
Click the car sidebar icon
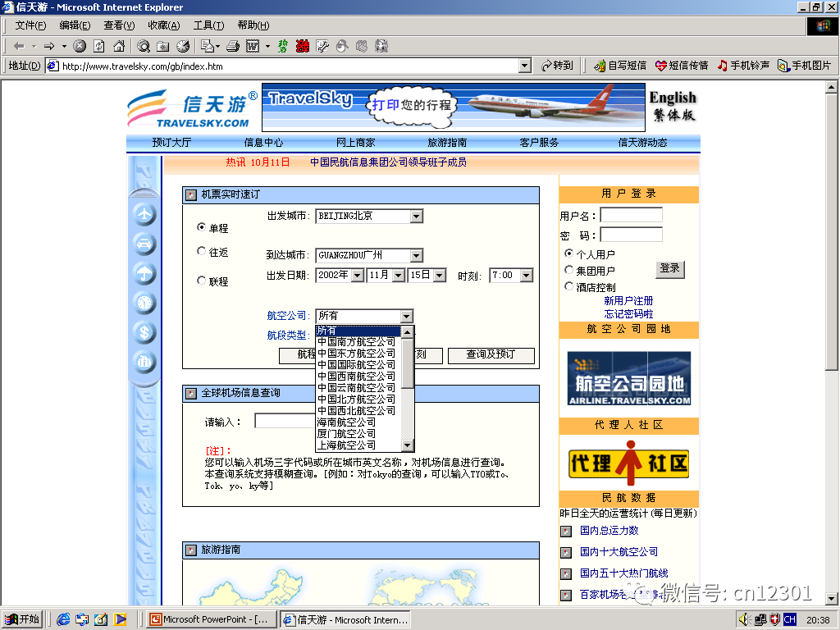(x=144, y=244)
